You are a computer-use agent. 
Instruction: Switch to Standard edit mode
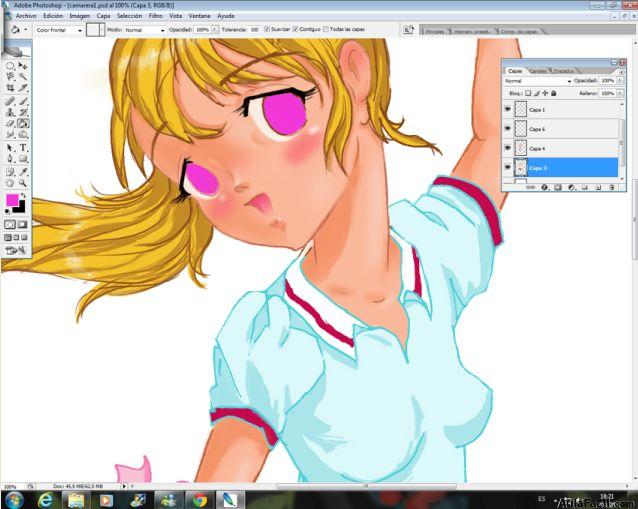pyautogui.click(x=10, y=225)
